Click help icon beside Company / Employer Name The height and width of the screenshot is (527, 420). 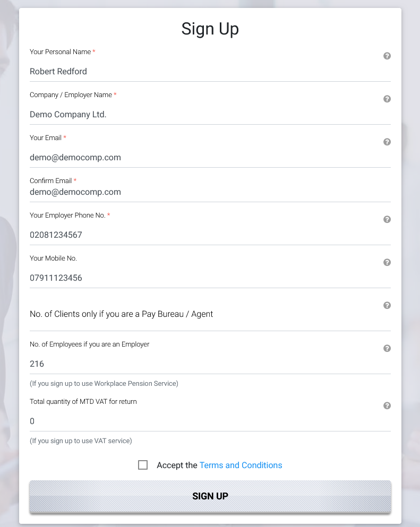[x=387, y=99]
